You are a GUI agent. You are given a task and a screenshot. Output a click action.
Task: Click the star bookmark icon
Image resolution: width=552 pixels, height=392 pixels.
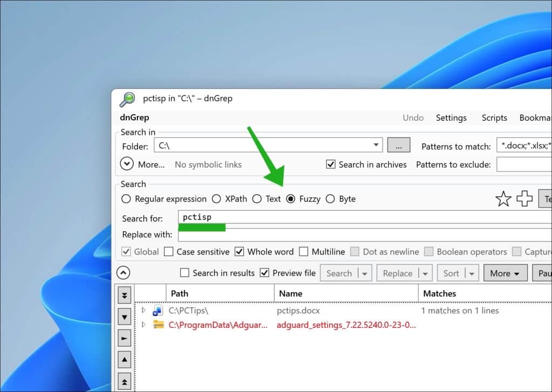(x=503, y=199)
